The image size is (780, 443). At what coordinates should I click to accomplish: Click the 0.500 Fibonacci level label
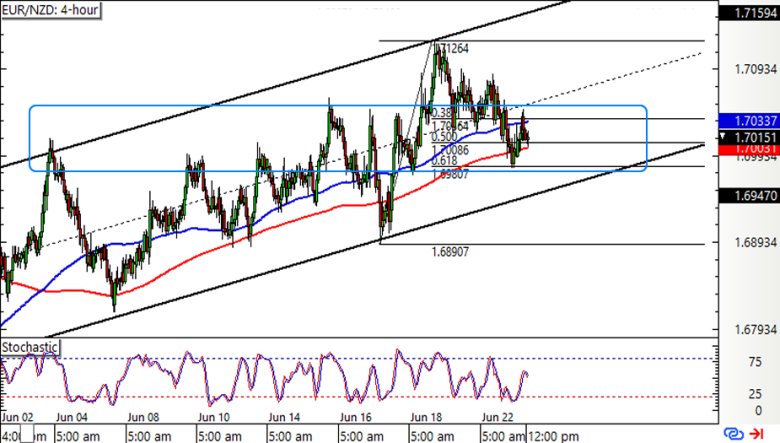point(444,137)
